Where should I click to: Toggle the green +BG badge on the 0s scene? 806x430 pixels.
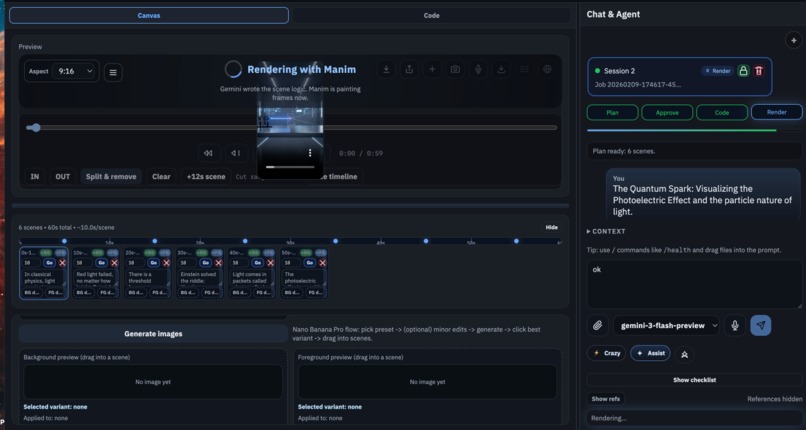click(46, 253)
